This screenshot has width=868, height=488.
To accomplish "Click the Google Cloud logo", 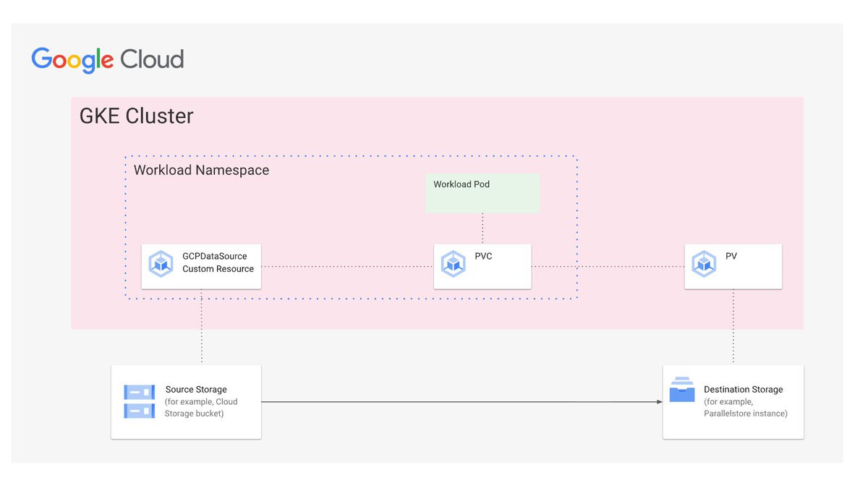I will click(108, 59).
